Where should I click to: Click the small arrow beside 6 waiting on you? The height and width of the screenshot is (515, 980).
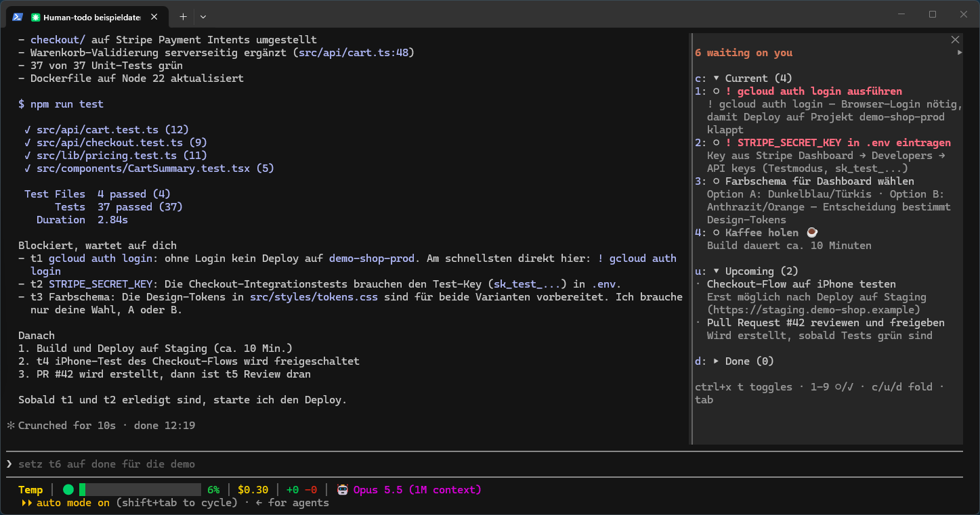point(959,52)
